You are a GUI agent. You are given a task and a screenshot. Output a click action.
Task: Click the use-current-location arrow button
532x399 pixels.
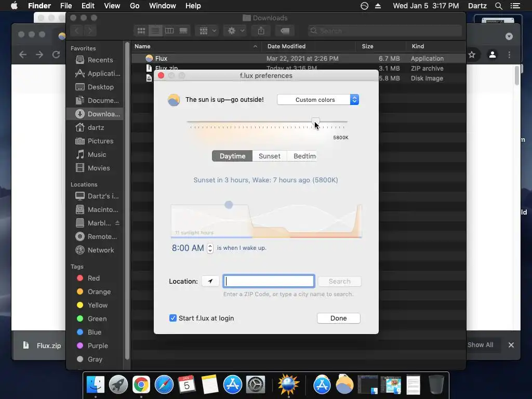210,281
